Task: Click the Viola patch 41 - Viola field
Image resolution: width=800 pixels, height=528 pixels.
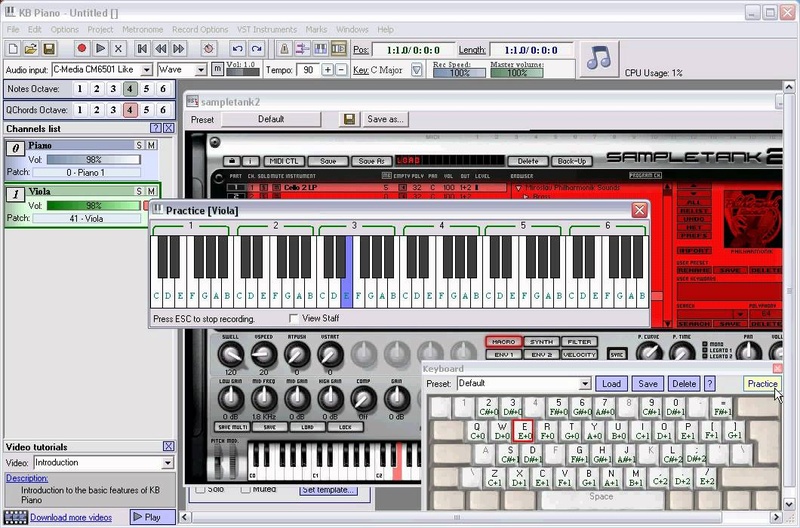Action: point(86,218)
